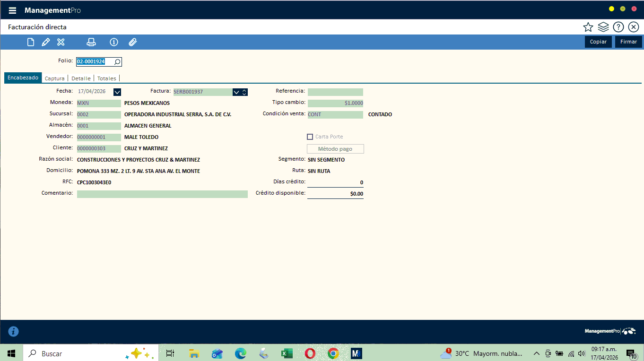This screenshot has width=644, height=361.
Task: Switch to the Captura tab
Action: coord(55,78)
